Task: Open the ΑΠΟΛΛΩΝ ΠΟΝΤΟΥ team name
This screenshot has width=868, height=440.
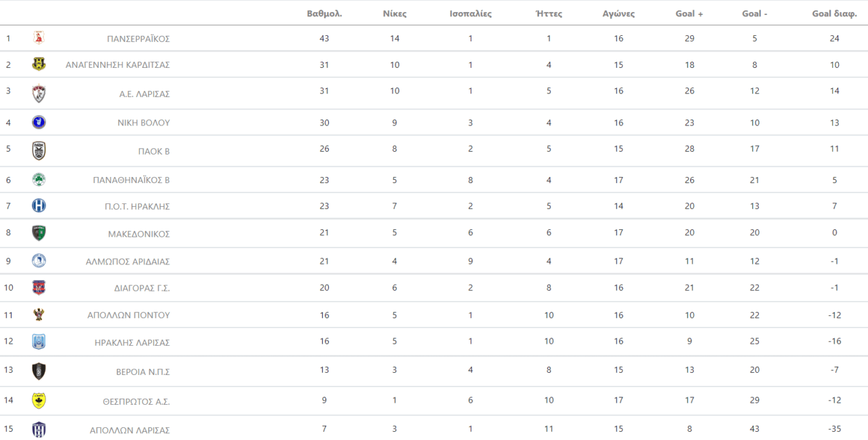Action: (x=128, y=315)
